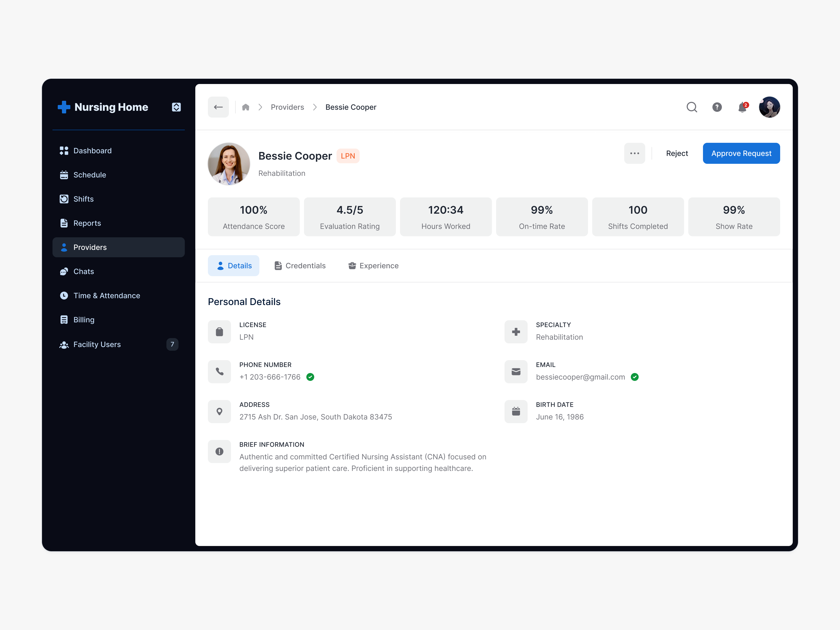Click the 100 Shifts Completed card
Image resolution: width=840 pixels, height=630 pixels.
(x=638, y=217)
